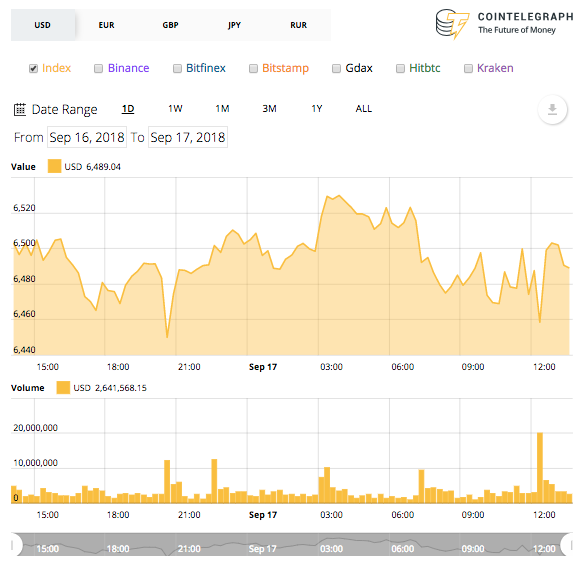Click the Cointelegraph coin logo

(x=452, y=24)
